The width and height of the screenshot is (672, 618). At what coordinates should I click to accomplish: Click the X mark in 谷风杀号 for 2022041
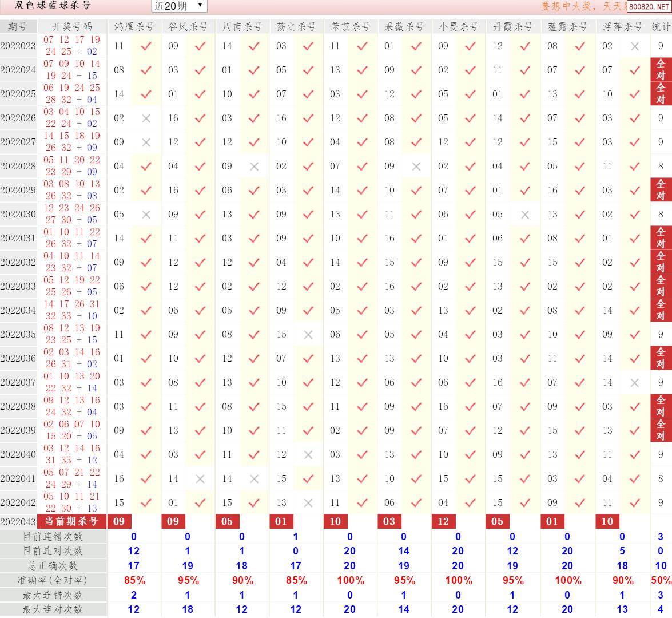click(x=200, y=478)
